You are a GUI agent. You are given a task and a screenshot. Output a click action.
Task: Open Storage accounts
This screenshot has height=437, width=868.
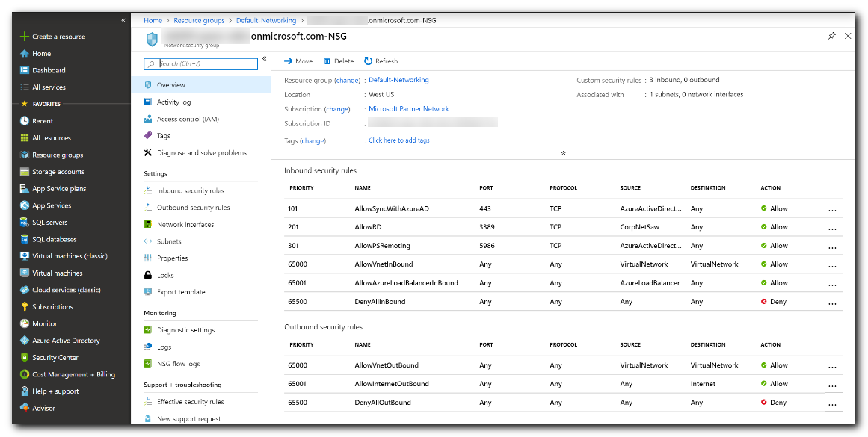click(x=58, y=172)
